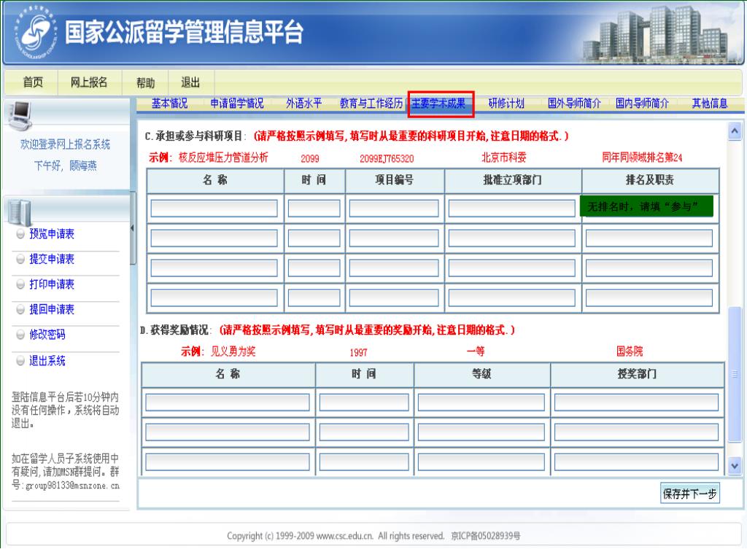Click the bullet next to 提回申请表
The width and height of the screenshot is (747, 560).
[x=20, y=309]
